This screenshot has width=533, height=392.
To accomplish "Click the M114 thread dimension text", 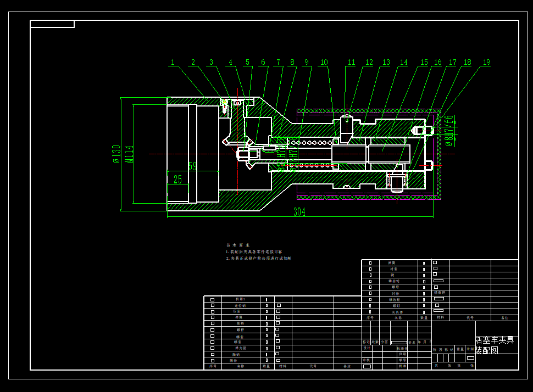I will point(129,154).
